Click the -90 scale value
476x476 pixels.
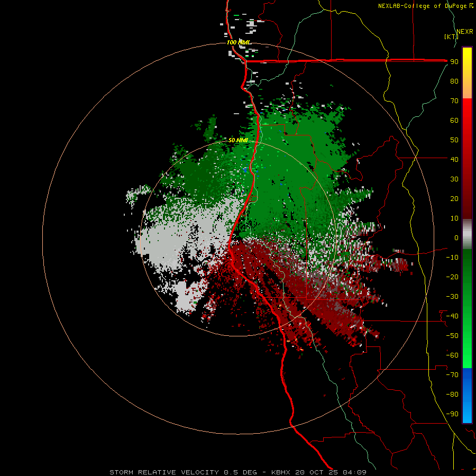(452, 414)
